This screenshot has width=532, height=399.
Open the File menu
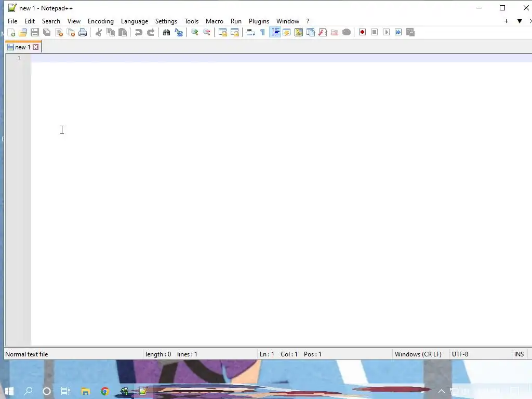pyautogui.click(x=12, y=21)
